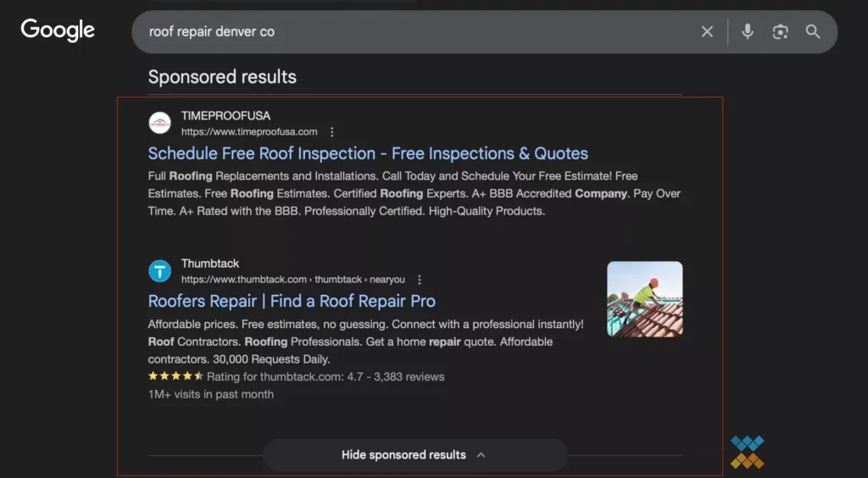Click the Thumbtack advertiser name
Screen dimensions: 868x478
tap(210, 264)
